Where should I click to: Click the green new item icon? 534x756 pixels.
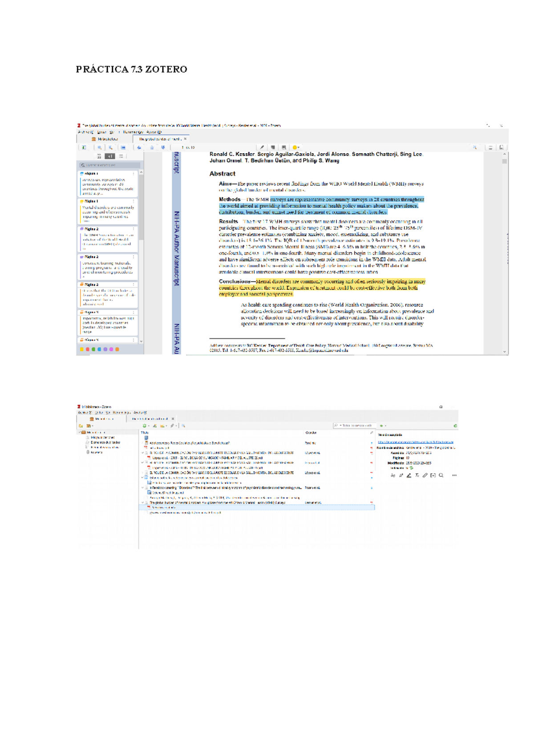(x=144, y=426)
